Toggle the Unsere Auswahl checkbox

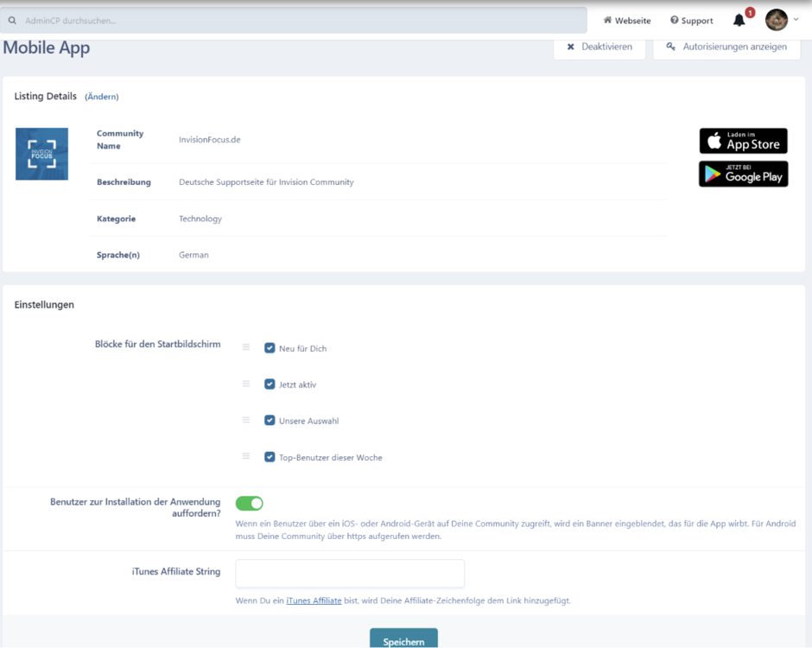[270, 421]
